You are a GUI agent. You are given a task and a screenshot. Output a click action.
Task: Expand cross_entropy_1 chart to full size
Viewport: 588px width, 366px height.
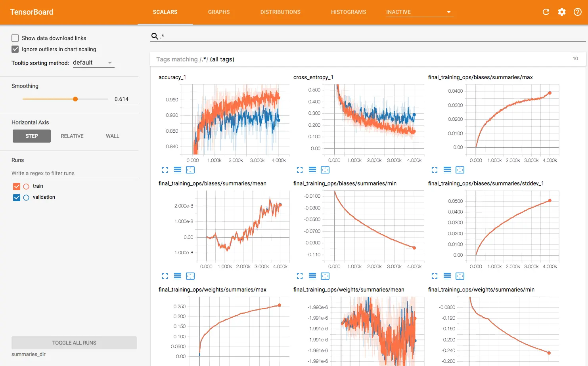[x=300, y=170]
